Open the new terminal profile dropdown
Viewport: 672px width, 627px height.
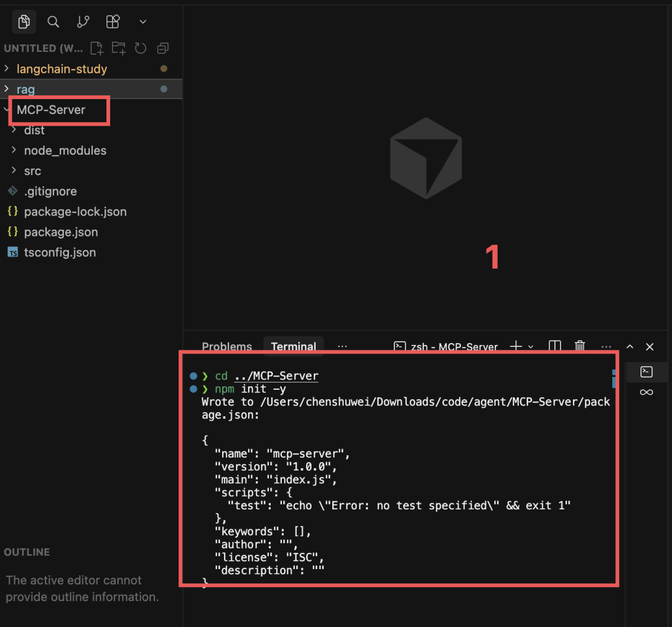coord(531,347)
